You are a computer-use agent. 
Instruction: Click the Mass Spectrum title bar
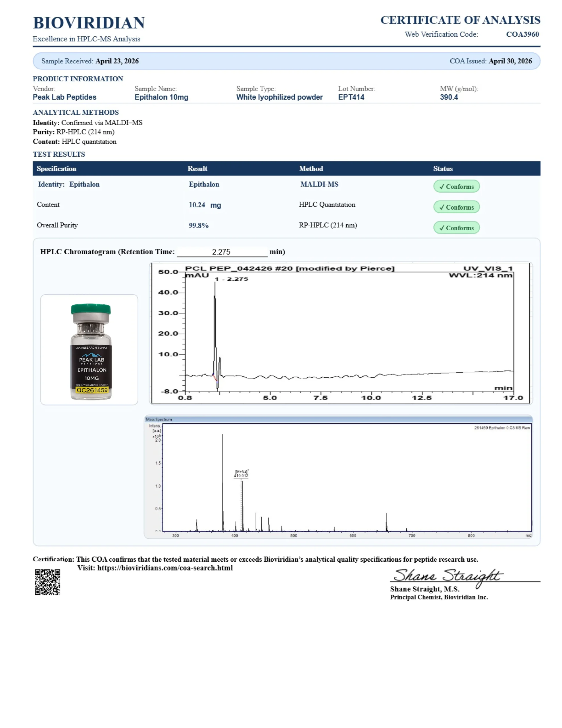pyautogui.click(x=338, y=419)
